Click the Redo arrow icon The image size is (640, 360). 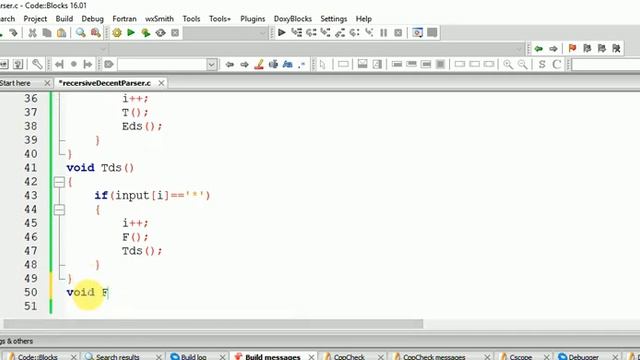13,33
